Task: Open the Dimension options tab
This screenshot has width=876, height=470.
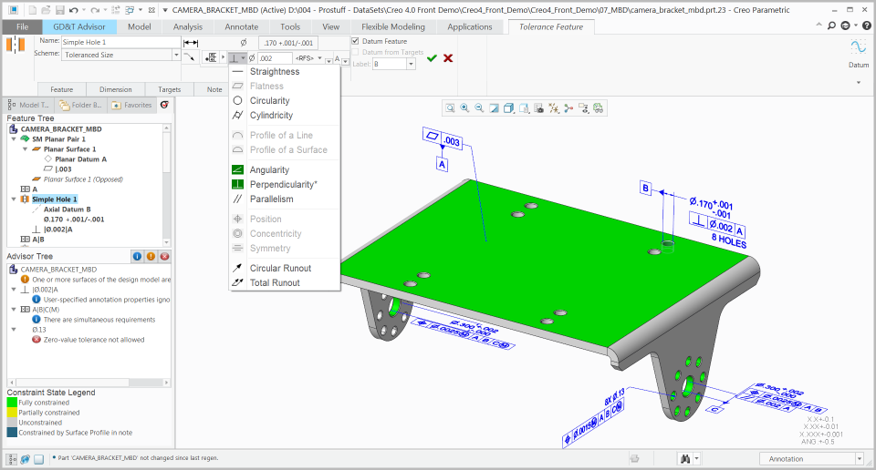Action: 116,89
